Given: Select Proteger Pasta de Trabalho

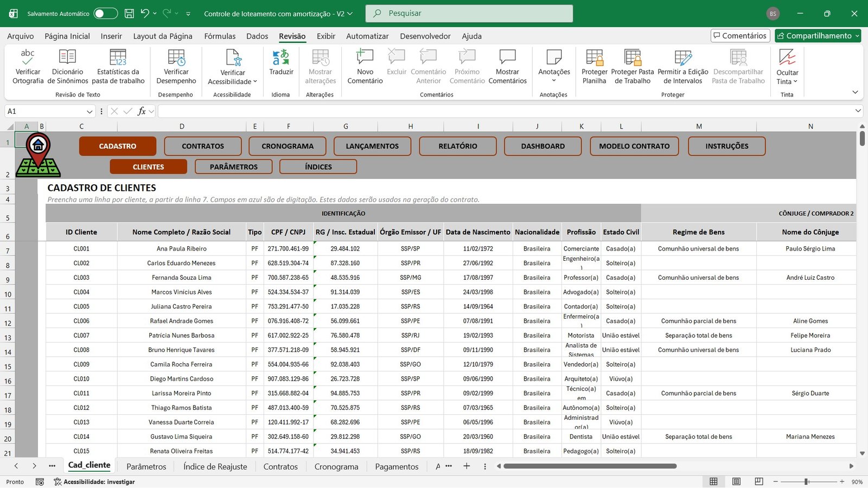Looking at the screenshot, I should coord(633,66).
